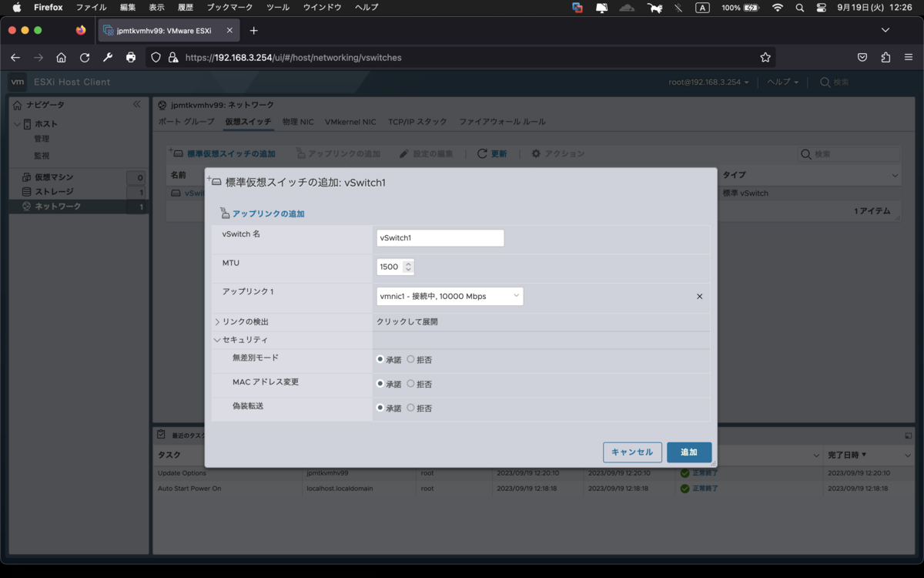
Task: Collapse the ナビゲータ panel with chevrons
Action: [x=137, y=104]
